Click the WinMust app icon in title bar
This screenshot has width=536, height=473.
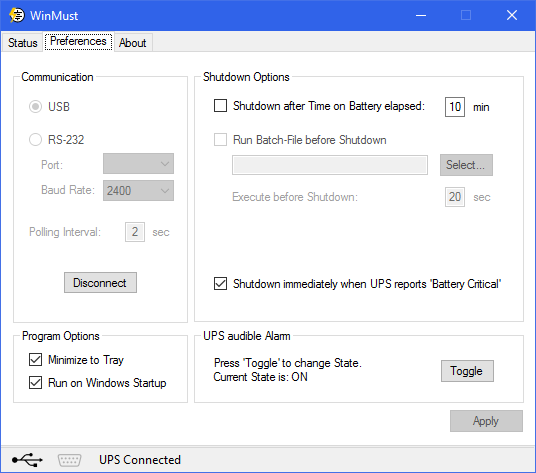click(x=17, y=15)
